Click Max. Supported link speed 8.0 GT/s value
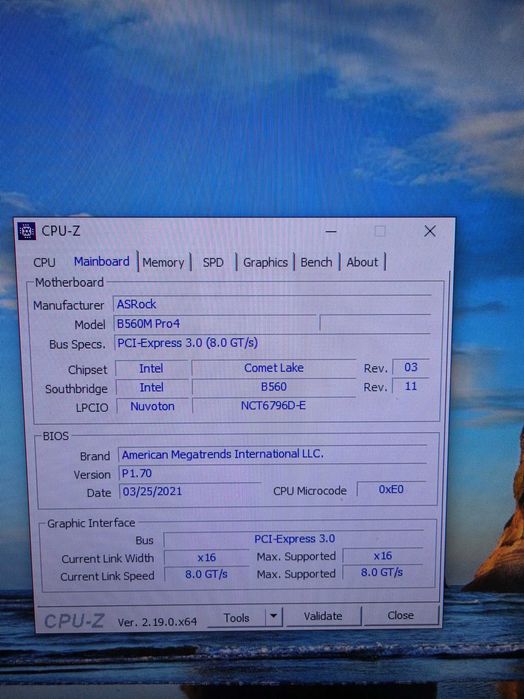Image resolution: width=524 pixels, height=699 pixels. (x=382, y=572)
